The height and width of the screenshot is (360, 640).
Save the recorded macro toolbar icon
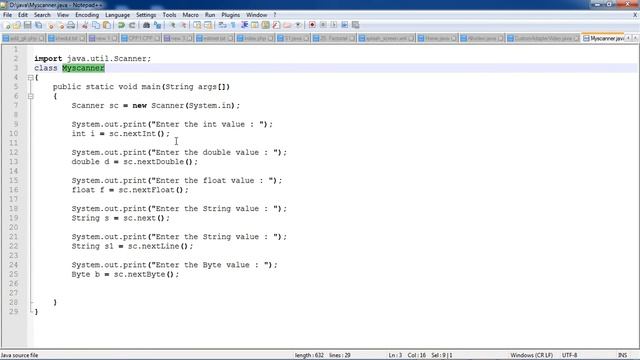(x=356, y=25)
